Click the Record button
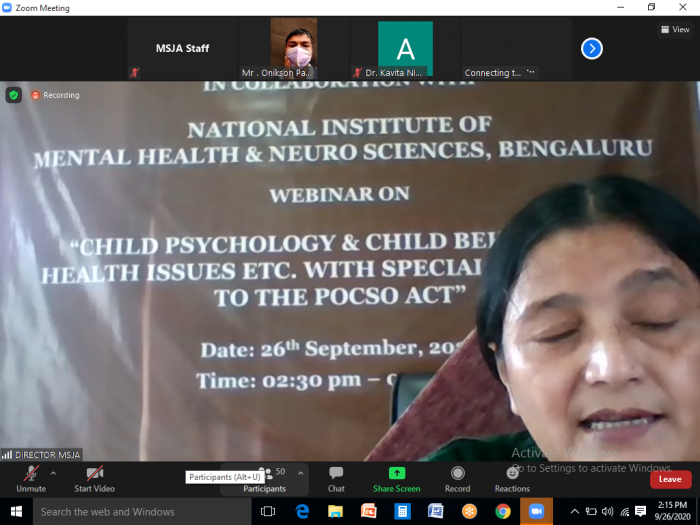700x525 pixels. coord(458,479)
